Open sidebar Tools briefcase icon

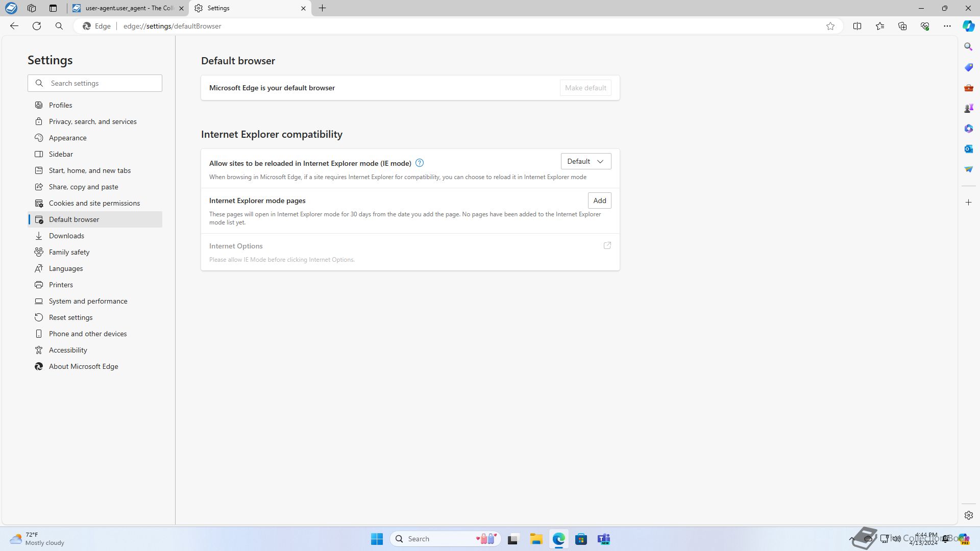(968, 88)
